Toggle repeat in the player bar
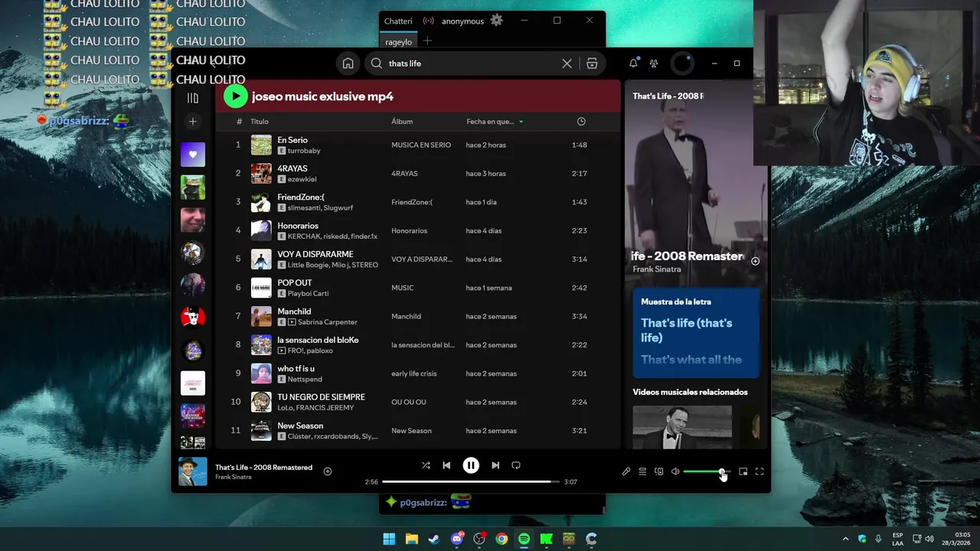The height and width of the screenshot is (551, 980). pyautogui.click(x=516, y=465)
